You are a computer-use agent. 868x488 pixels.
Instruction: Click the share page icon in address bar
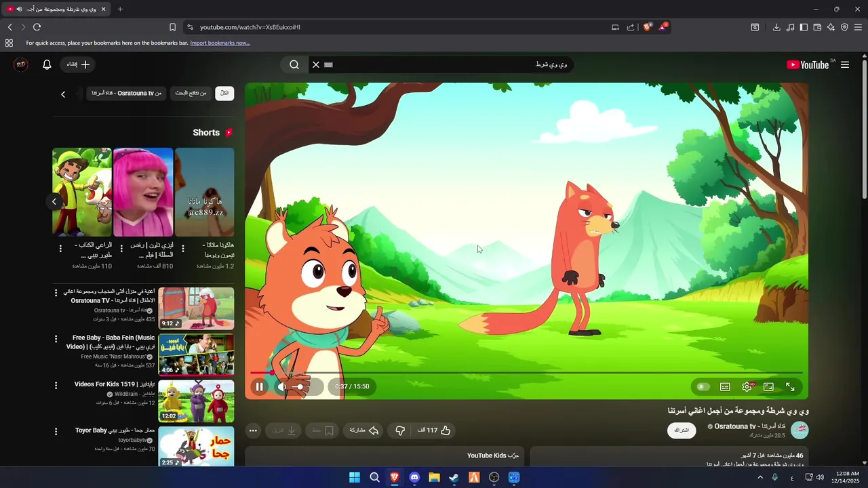pos(631,27)
